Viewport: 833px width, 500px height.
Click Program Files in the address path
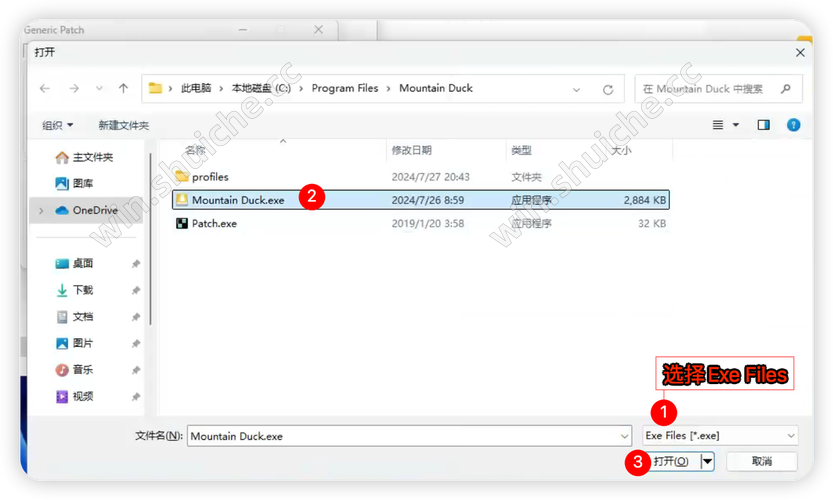tap(345, 88)
